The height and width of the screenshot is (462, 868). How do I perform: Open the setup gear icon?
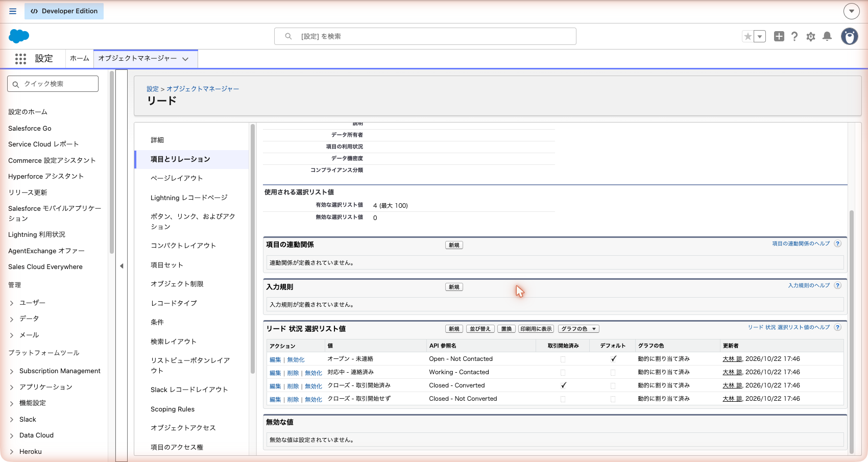[x=811, y=37]
